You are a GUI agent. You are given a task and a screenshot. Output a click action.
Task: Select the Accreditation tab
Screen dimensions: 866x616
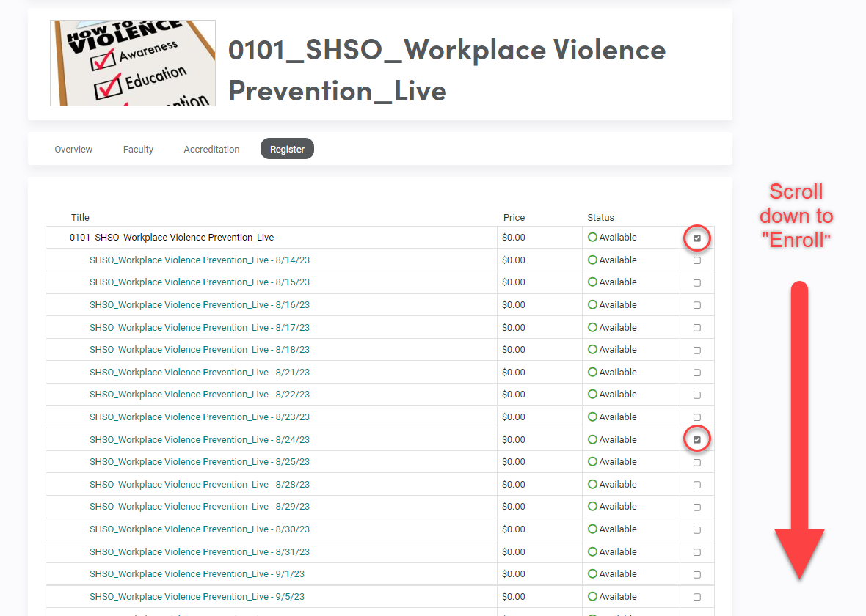click(211, 149)
